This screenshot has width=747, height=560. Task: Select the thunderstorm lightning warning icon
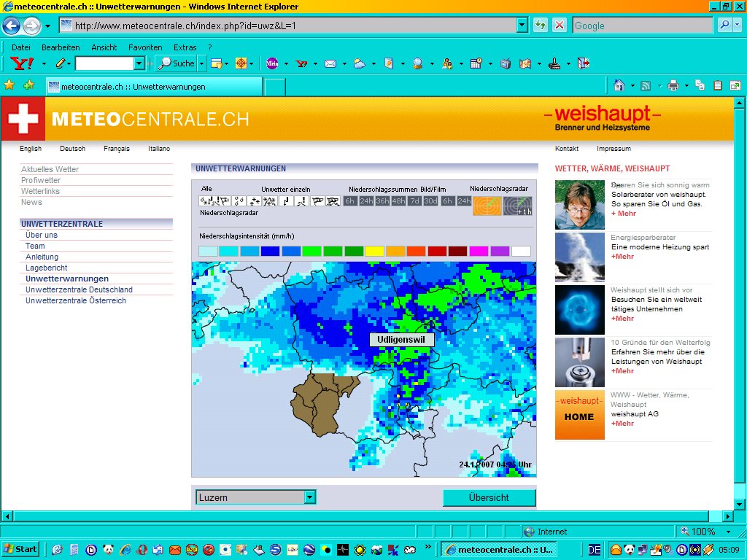(286, 201)
